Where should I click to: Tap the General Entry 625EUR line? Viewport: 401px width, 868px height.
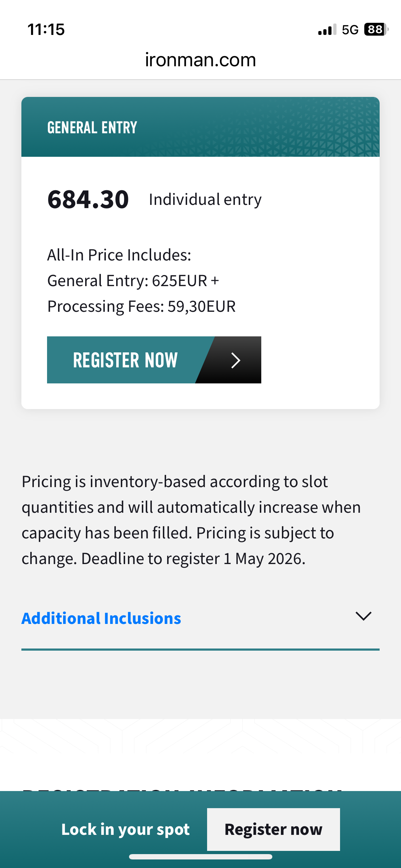point(133,281)
